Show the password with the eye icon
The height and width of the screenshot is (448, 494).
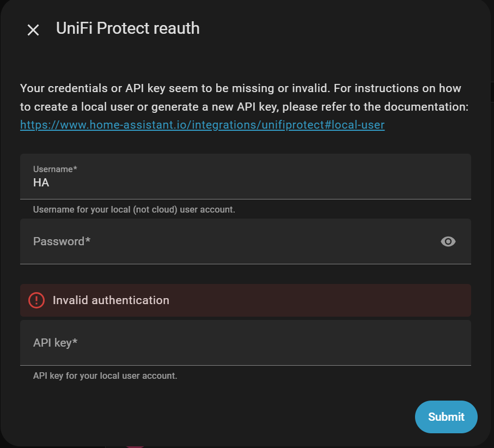point(448,241)
